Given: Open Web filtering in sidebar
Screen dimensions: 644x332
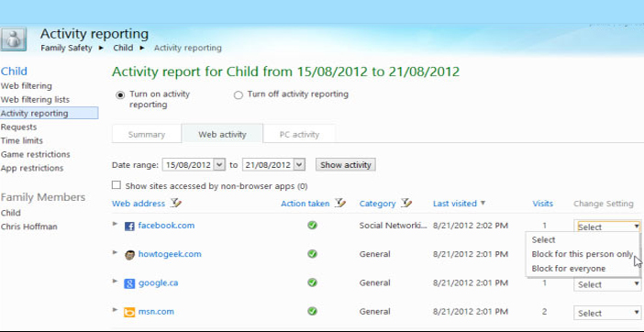Looking at the screenshot, I should (27, 86).
